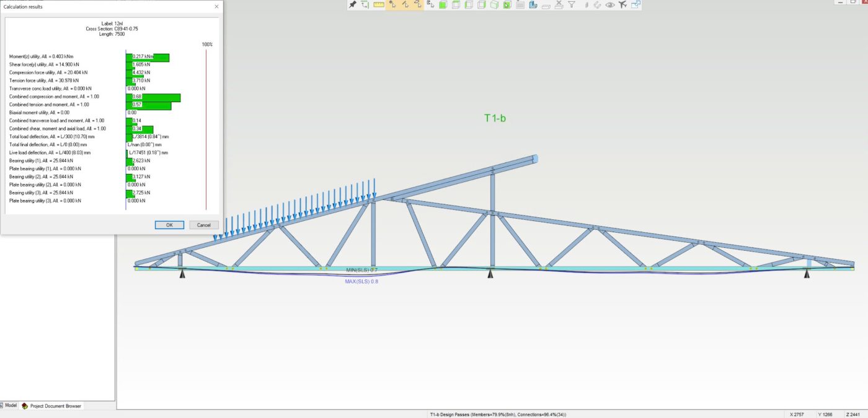This screenshot has width=868, height=418.
Task: Activate the airplane fly-through icon
Action: (x=622, y=5)
